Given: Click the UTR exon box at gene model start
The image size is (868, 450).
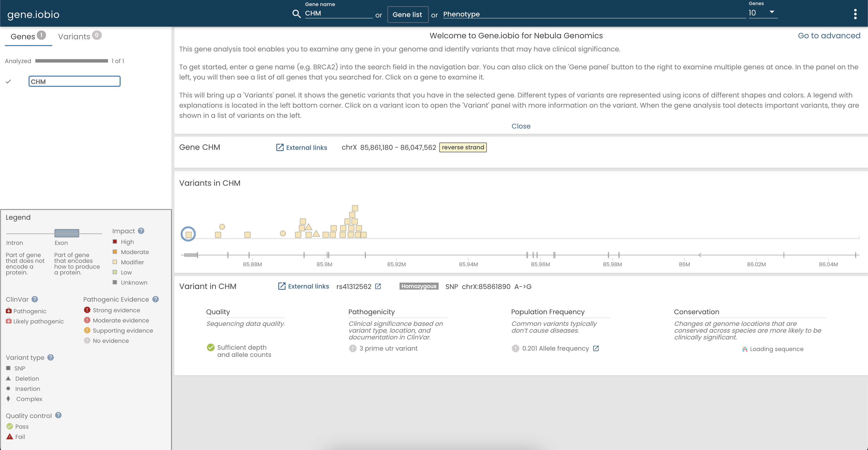Looking at the screenshot, I should [x=191, y=255].
